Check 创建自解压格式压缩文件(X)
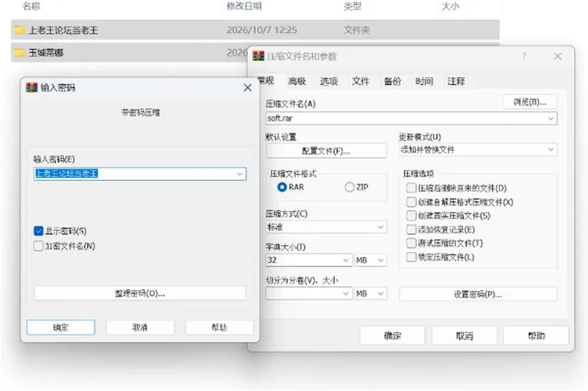 pos(412,202)
